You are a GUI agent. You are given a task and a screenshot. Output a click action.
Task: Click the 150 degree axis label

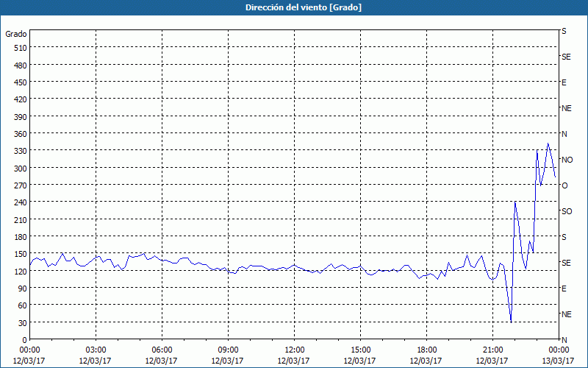(21, 254)
